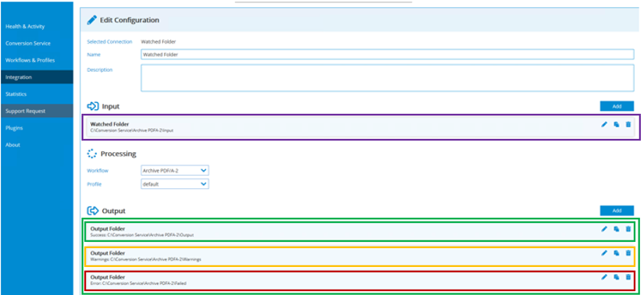Viewport: 644px width, 295px height.
Task: Click the Output section arrow icon
Action: [x=93, y=211]
